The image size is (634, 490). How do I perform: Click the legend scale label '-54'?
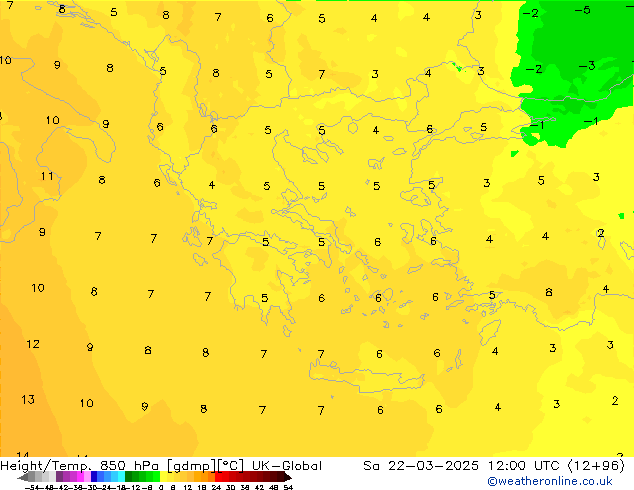(x=32, y=487)
